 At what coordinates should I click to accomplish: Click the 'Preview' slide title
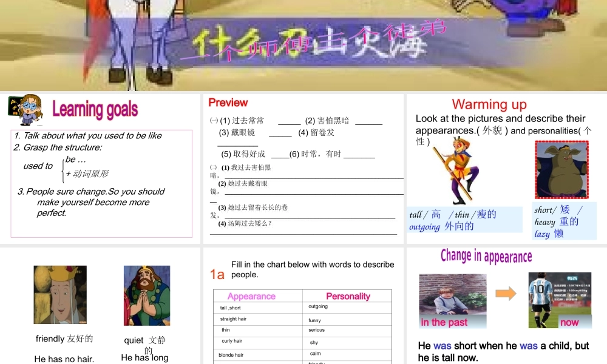pos(228,103)
